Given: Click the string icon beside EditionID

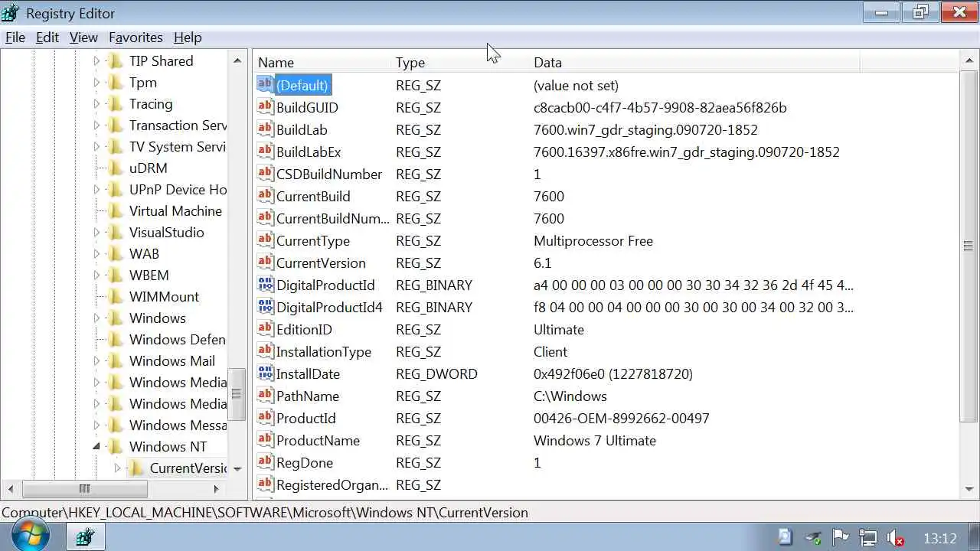Looking at the screenshot, I should [x=265, y=328].
